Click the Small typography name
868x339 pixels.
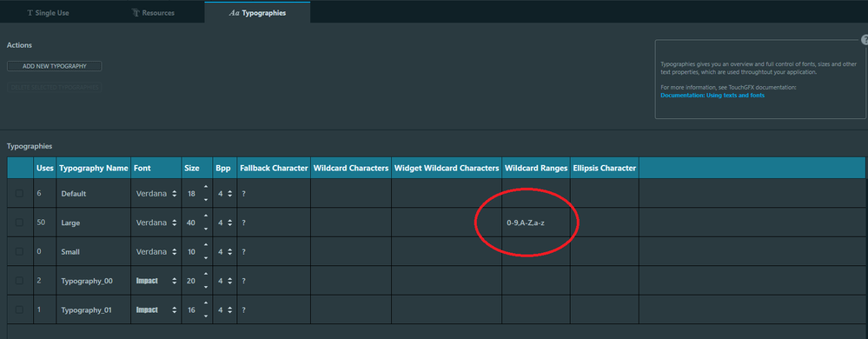coord(70,252)
